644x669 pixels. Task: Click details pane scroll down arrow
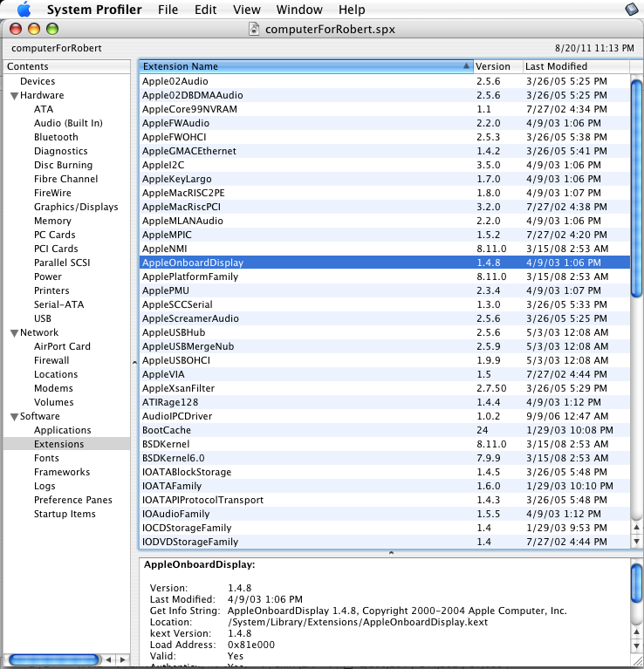pos(636,646)
